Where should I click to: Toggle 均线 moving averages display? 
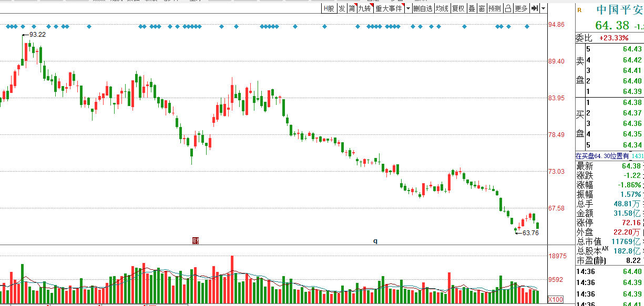click(442, 8)
